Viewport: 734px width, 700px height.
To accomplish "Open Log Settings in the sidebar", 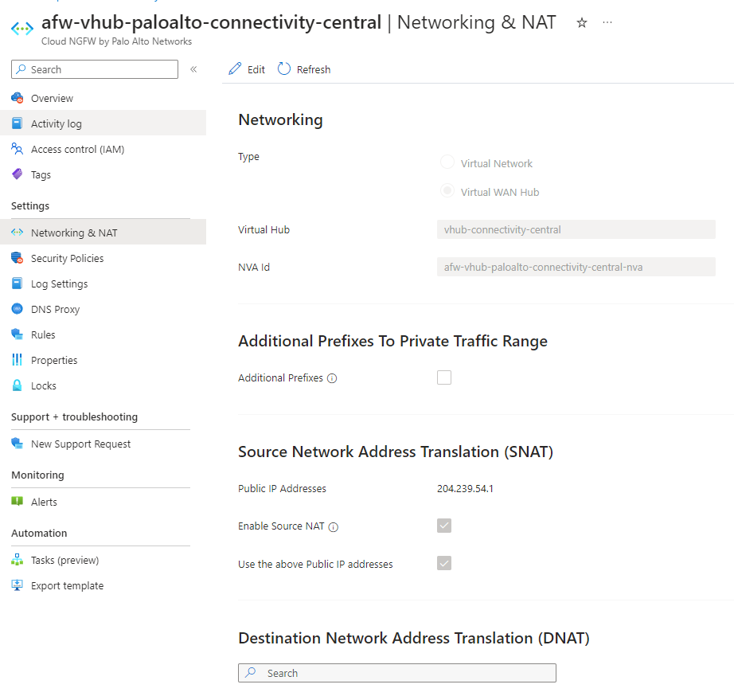I will click(x=59, y=284).
